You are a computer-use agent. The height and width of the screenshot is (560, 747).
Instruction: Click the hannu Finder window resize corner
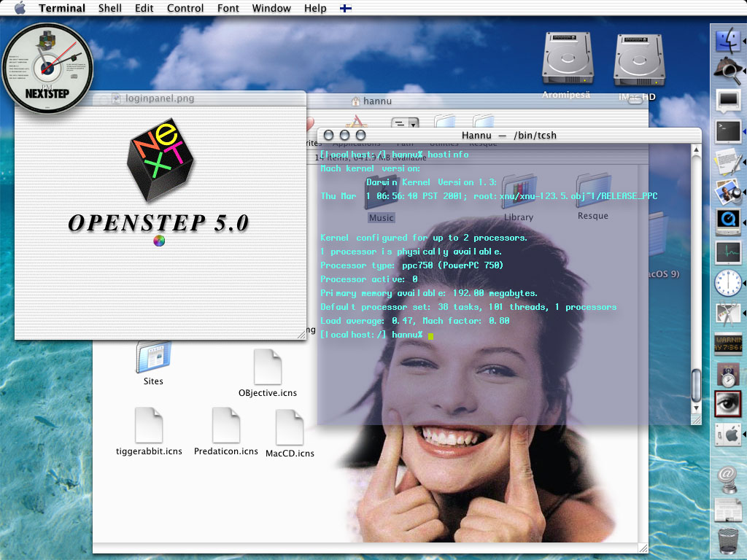tap(643, 548)
